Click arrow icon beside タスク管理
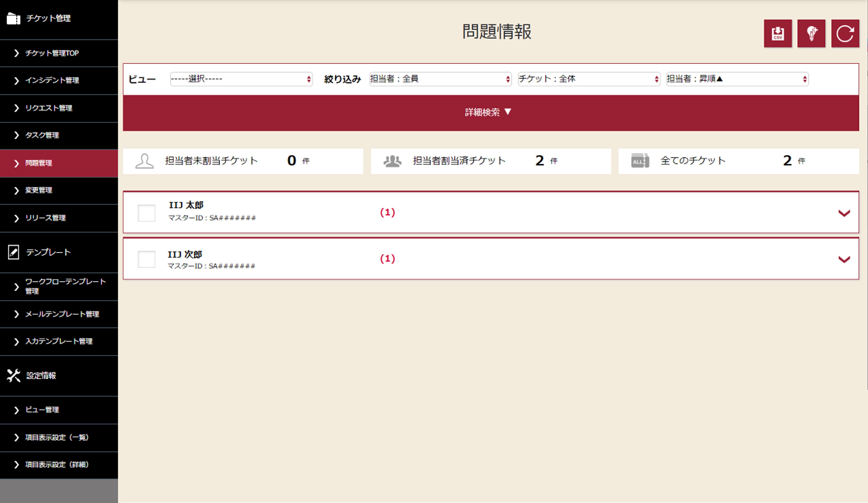868x503 pixels. 16,135
